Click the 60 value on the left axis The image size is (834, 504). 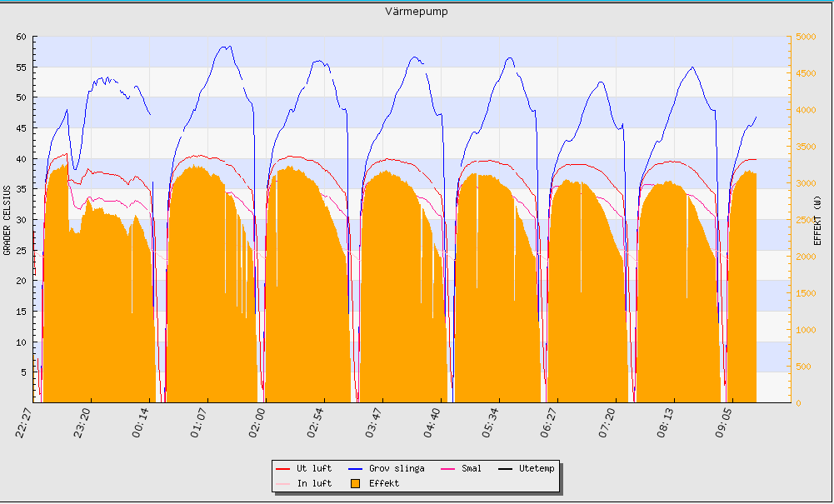tap(21, 37)
